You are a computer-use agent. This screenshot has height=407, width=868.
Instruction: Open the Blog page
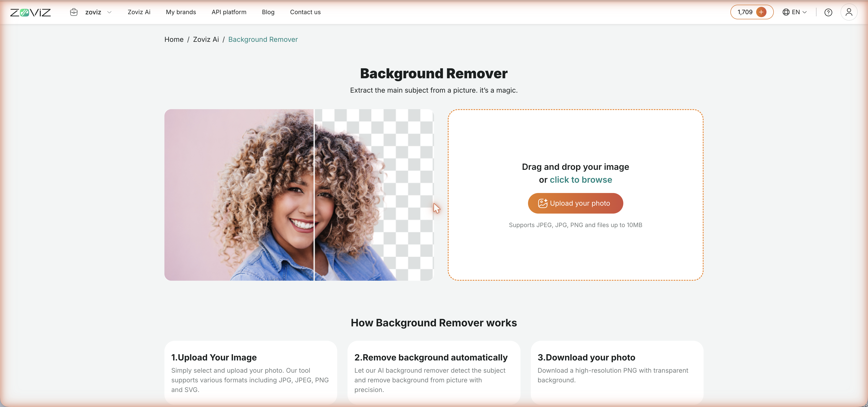268,12
